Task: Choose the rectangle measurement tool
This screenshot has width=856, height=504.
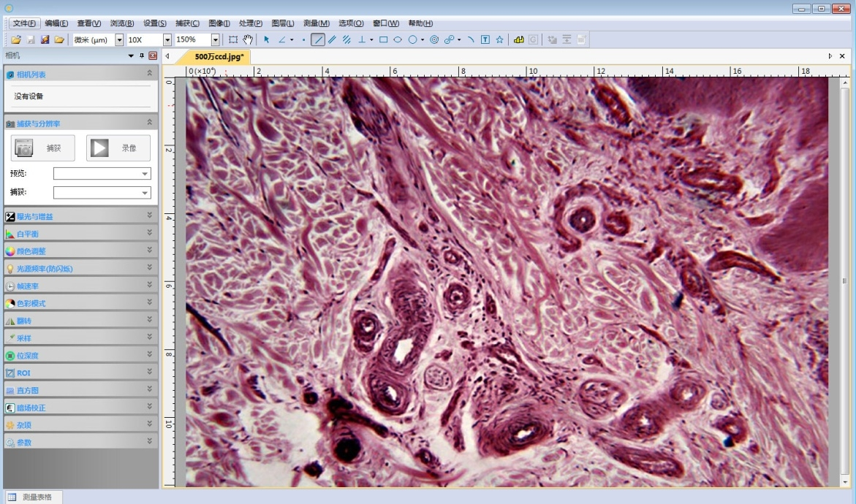Action: click(x=383, y=39)
